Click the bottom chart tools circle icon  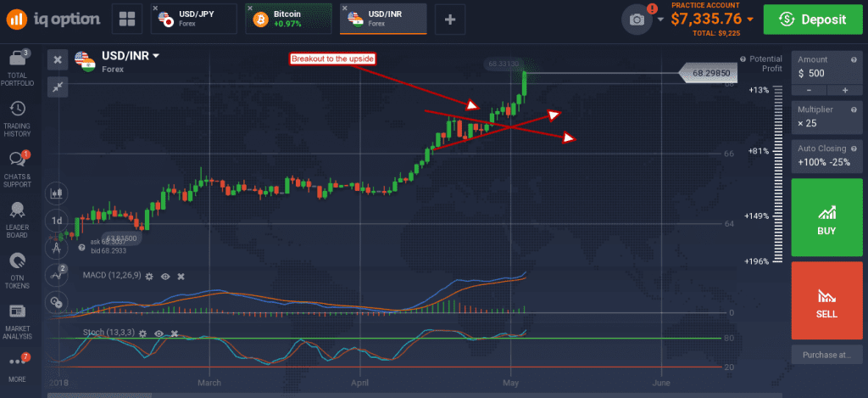tap(57, 302)
